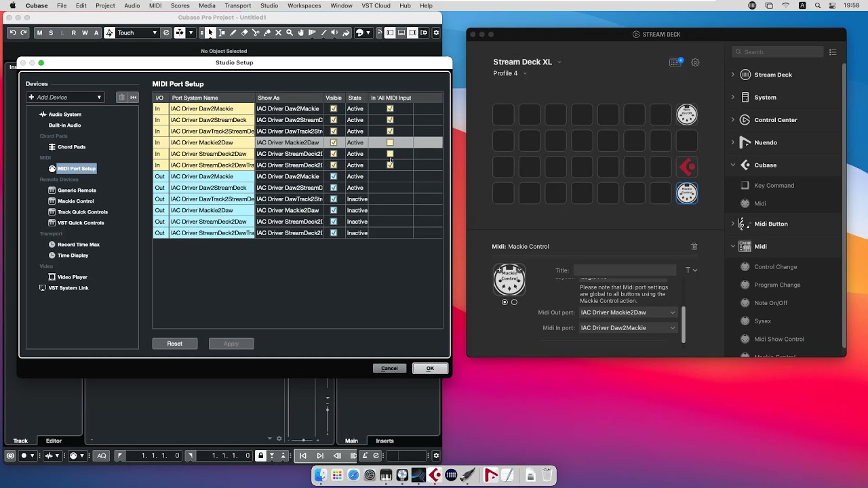Image resolution: width=868 pixels, height=488 pixels.
Task: Select the Zoom magnifier tool
Action: click(290, 33)
